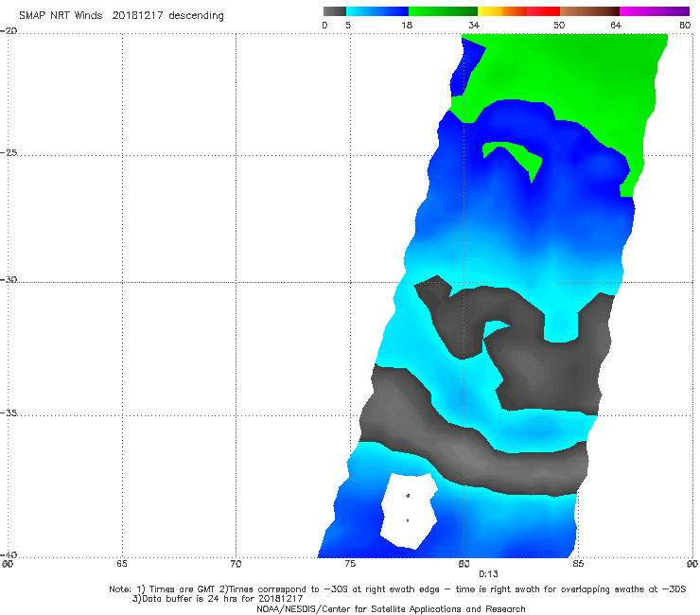Click the color bar label '34'
Viewport: 700px width, 615px height.
(x=474, y=25)
